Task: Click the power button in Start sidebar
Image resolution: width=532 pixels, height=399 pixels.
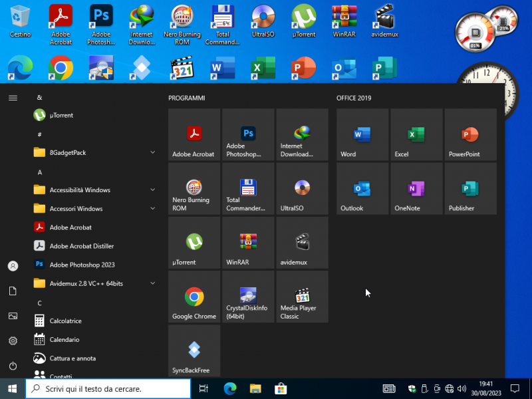Action: click(13, 366)
